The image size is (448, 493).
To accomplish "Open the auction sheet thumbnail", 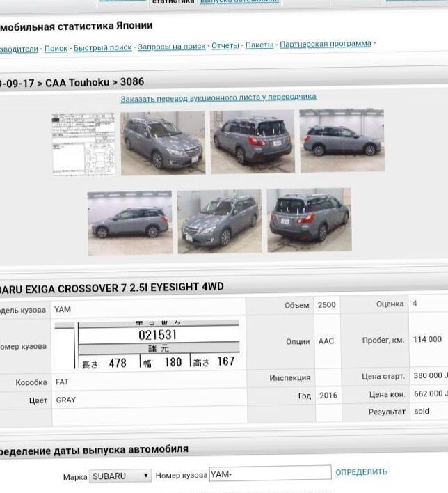I will [x=84, y=144].
